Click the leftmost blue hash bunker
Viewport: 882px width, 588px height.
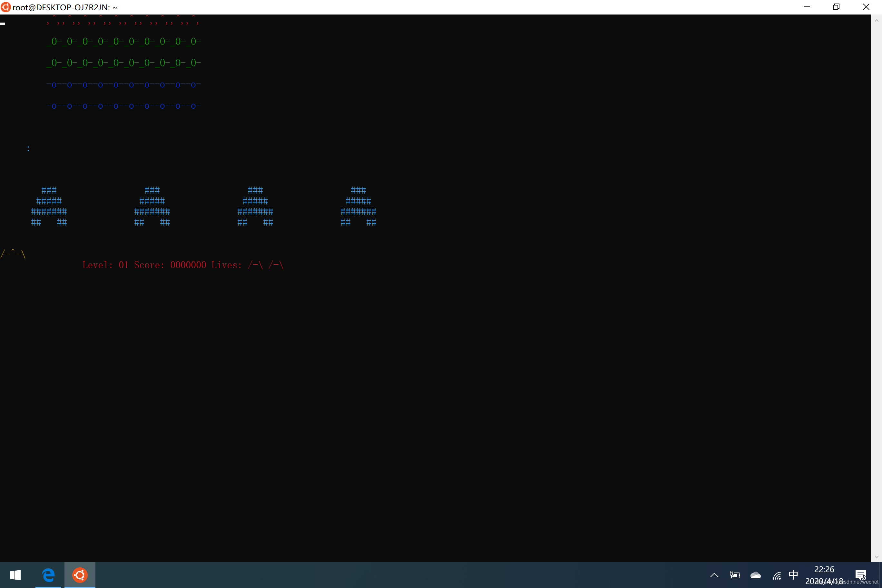[x=49, y=206]
